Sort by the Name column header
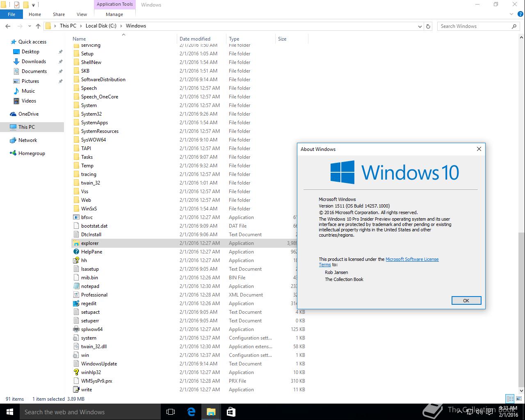Screen dimensions: 525x420 123,39
